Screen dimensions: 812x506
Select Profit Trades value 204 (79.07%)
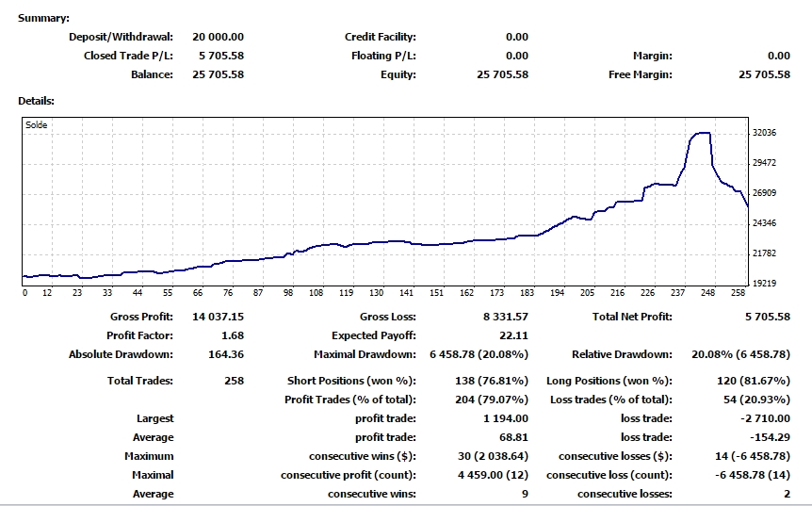492,400
